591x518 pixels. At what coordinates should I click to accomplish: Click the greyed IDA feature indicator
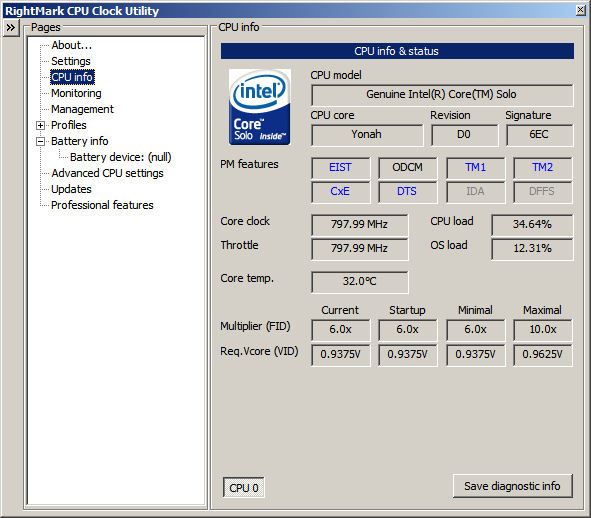pyautogui.click(x=475, y=192)
